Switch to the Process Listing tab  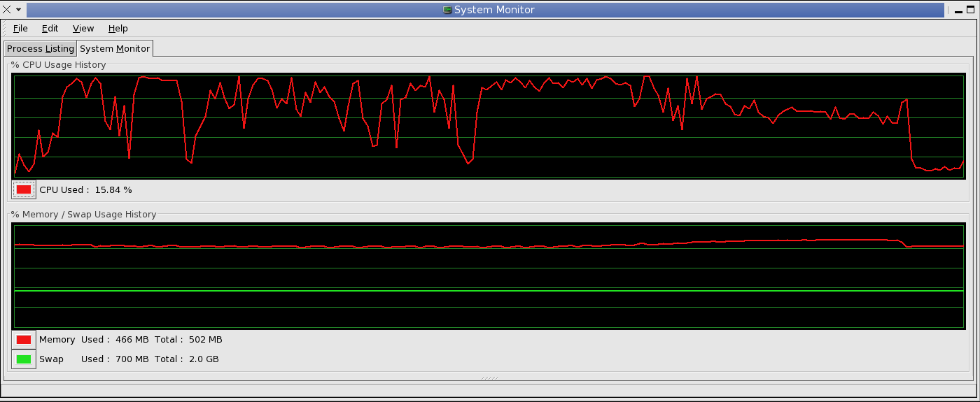[x=40, y=49]
